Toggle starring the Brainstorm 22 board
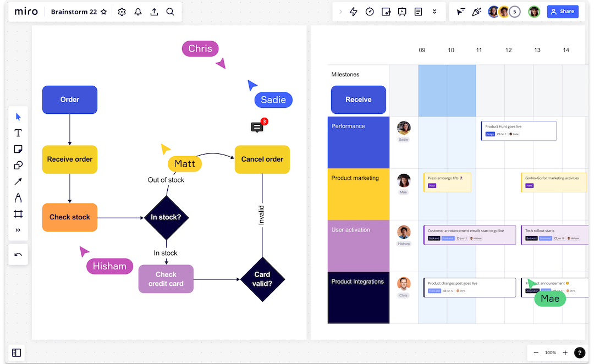594x364 pixels. pos(104,11)
